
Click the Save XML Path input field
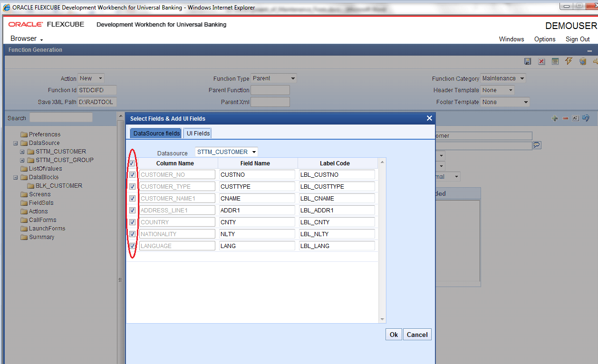click(x=96, y=102)
